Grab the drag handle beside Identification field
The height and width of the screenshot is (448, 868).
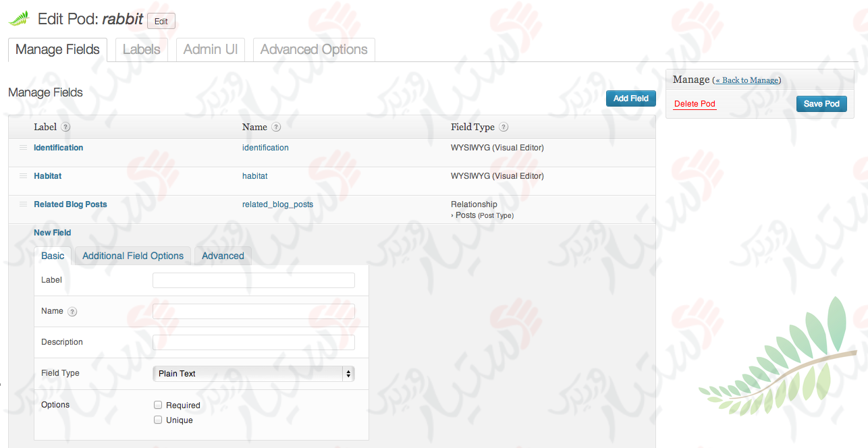click(22, 147)
